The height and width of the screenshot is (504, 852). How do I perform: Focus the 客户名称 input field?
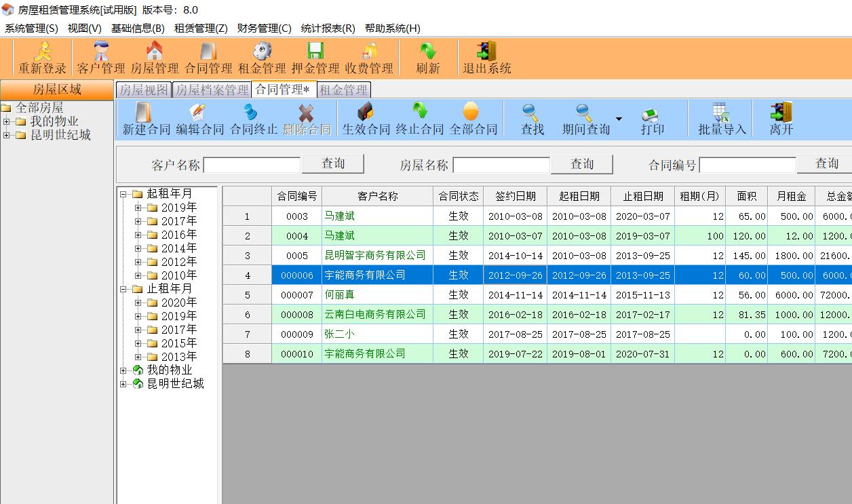point(252,165)
